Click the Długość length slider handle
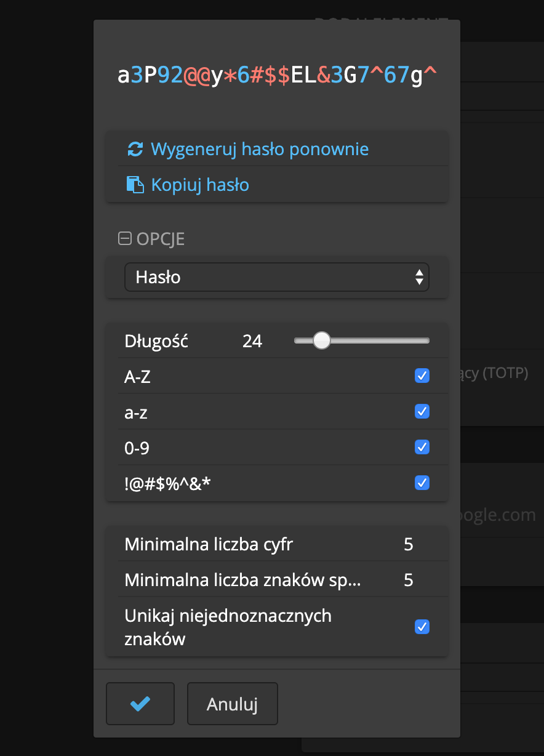Image resolution: width=544 pixels, height=756 pixels. (322, 340)
